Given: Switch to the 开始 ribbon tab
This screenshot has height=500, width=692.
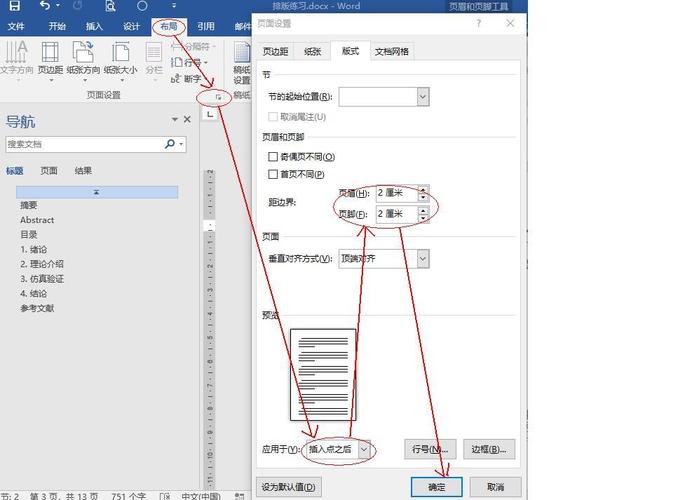Looking at the screenshot, I should (57, 26).
